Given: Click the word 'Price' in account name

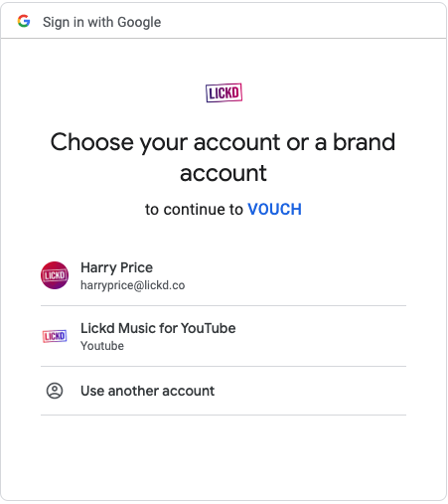Looking at the screenshot, I should click(136, 267).
